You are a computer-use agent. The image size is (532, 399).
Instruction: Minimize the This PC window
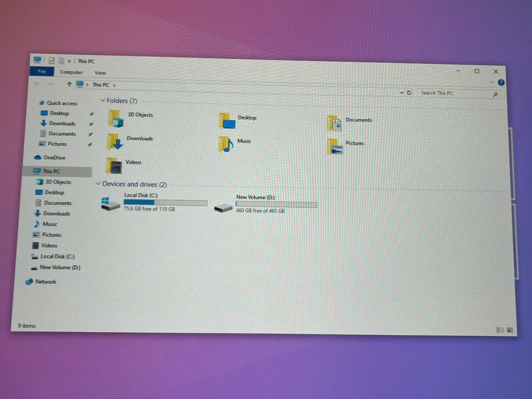[458, 71]
